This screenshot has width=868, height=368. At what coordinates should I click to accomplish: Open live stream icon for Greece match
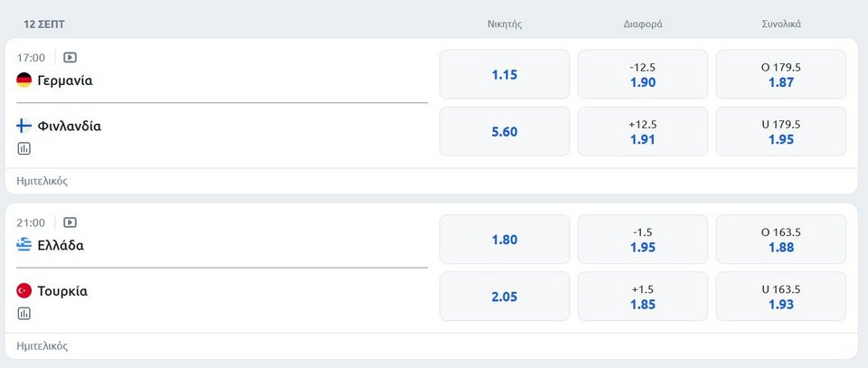click(x=70, y=222)
